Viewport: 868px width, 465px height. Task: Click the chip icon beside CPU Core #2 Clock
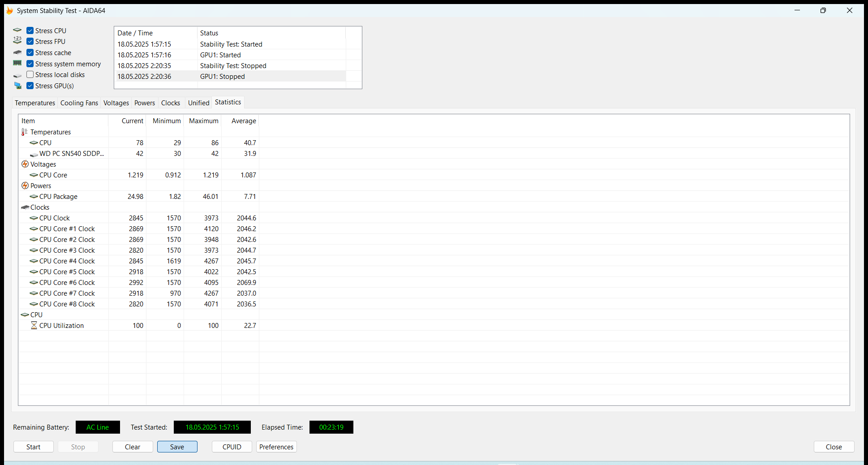[x=34, y=240]
